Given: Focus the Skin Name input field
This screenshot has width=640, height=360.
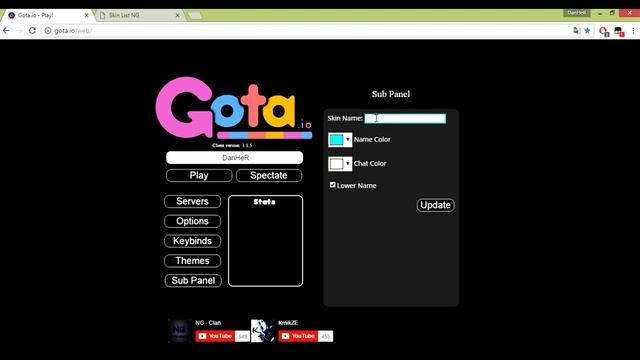Looking at the screenshot, I should coord(405,118).
